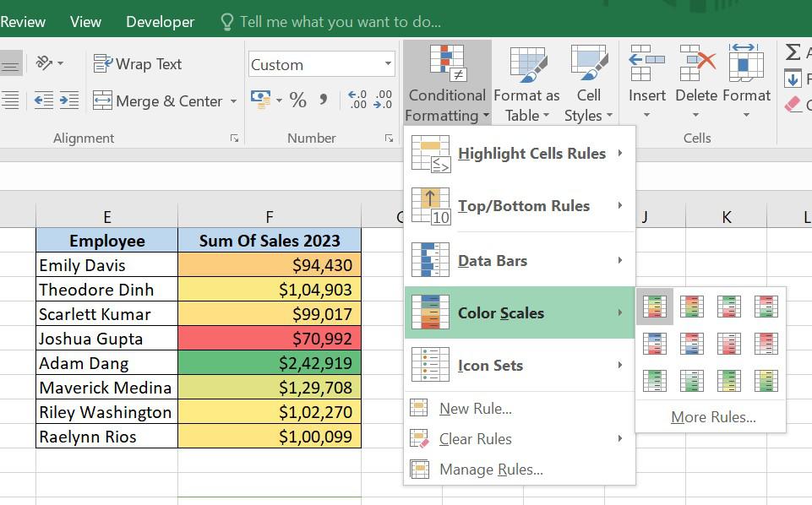The height and width of the screenshot is (505, 812).
Task: Click the Decrease Decimal icon
Action: [x=383, y=100]
